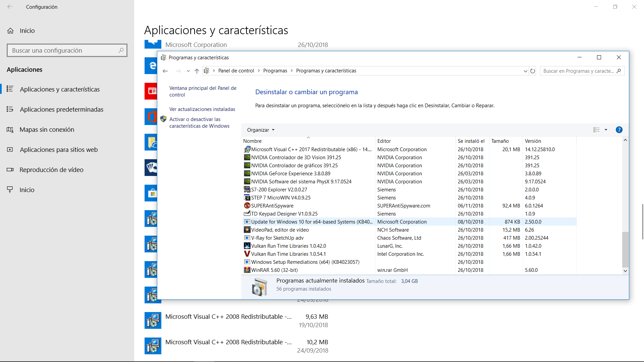Viewport: 644px width, 362px height.
Task: Open Aplicaciones predeterminadas settings section
Action: point(61,110)
